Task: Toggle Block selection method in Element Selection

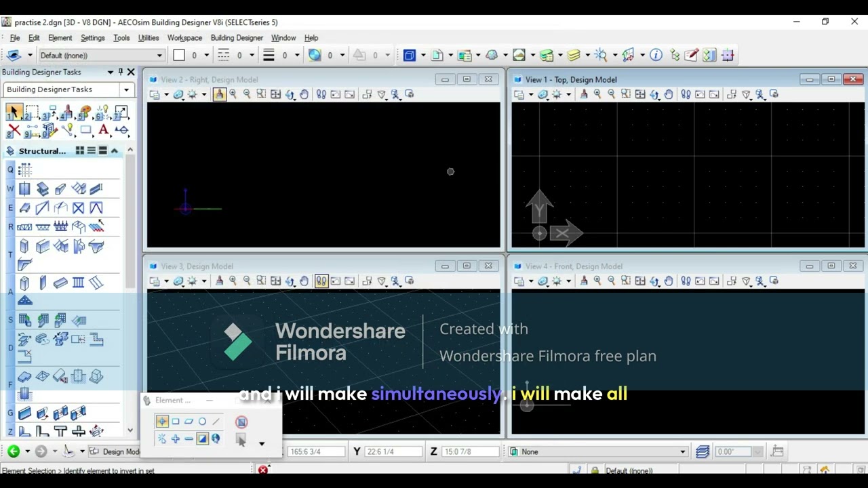Action: tap(176, 422)
